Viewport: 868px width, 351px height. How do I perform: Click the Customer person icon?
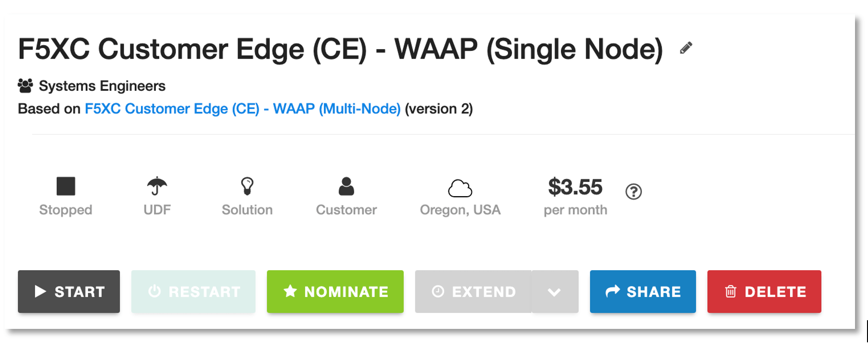[346, 187]
